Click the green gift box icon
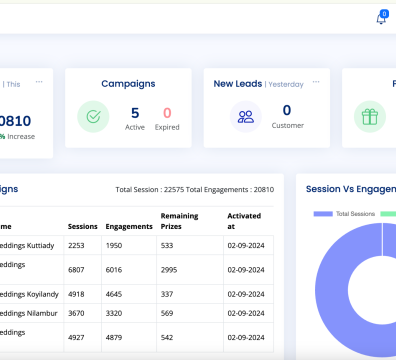 tap(370, 117)
